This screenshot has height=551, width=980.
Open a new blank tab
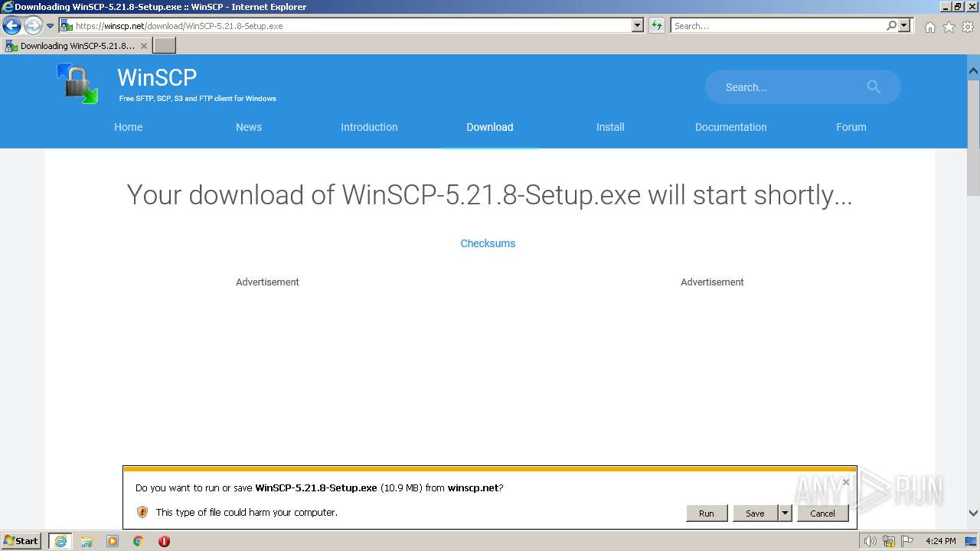165,46
